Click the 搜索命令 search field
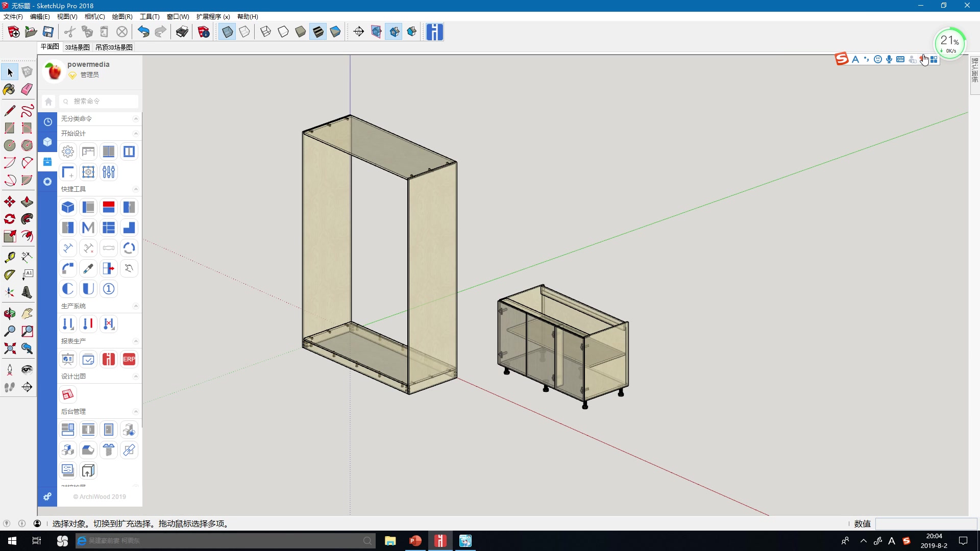The height and width of the screenshot is (551, 980). pos(99,102)
